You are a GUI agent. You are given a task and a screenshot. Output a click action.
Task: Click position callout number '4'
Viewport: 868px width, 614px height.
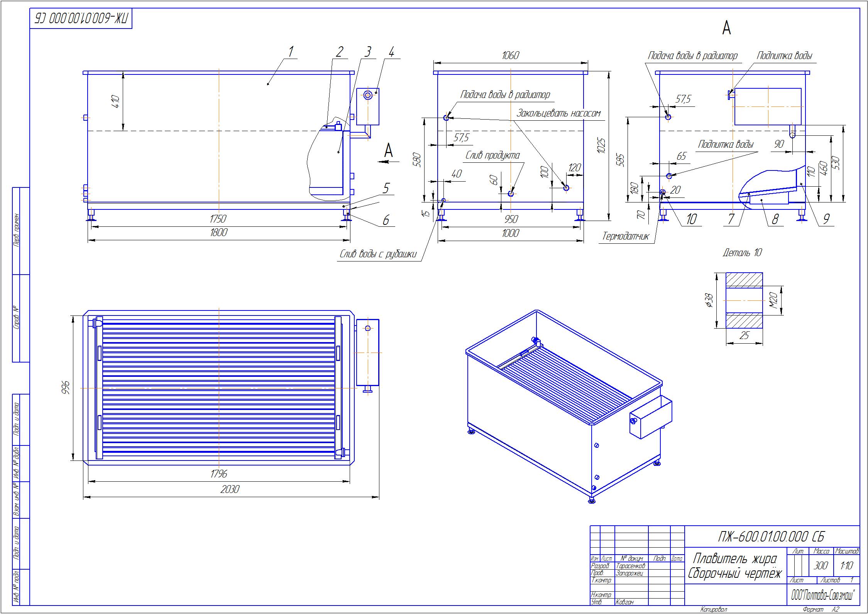[x=391, y=52]
